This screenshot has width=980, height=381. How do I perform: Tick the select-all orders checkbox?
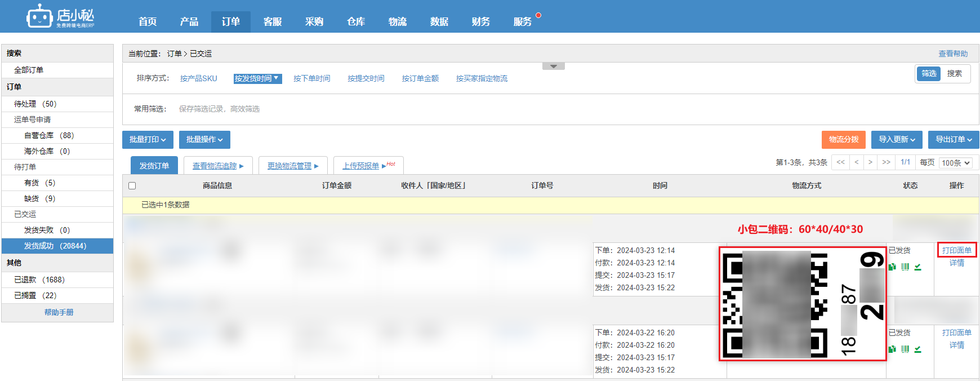point(132,185)
